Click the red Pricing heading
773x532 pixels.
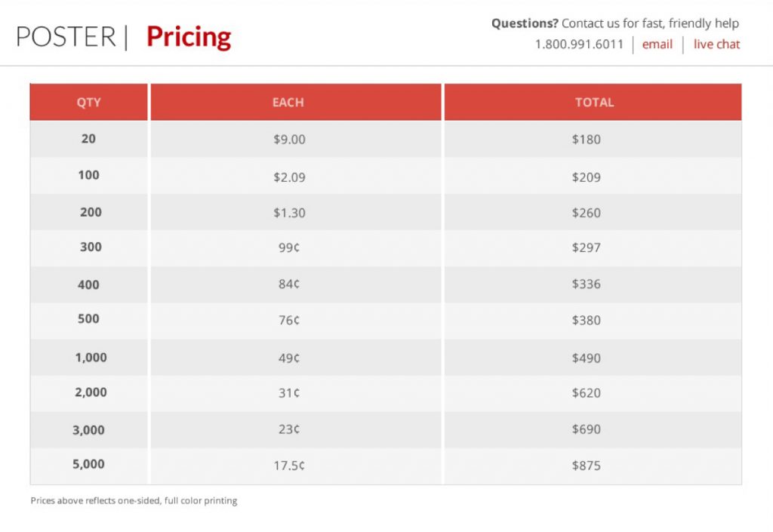click(x=189, y=37)
